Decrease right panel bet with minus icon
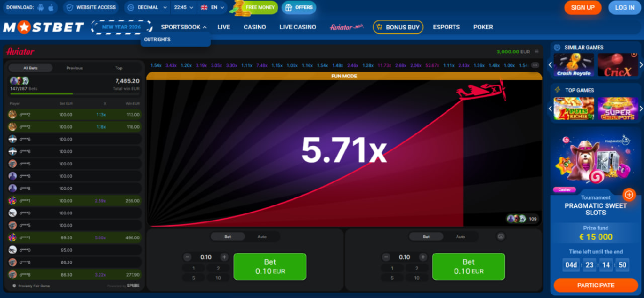Image resolution: width=644 pixels, height=298 pixels. (x=386, y=257)
